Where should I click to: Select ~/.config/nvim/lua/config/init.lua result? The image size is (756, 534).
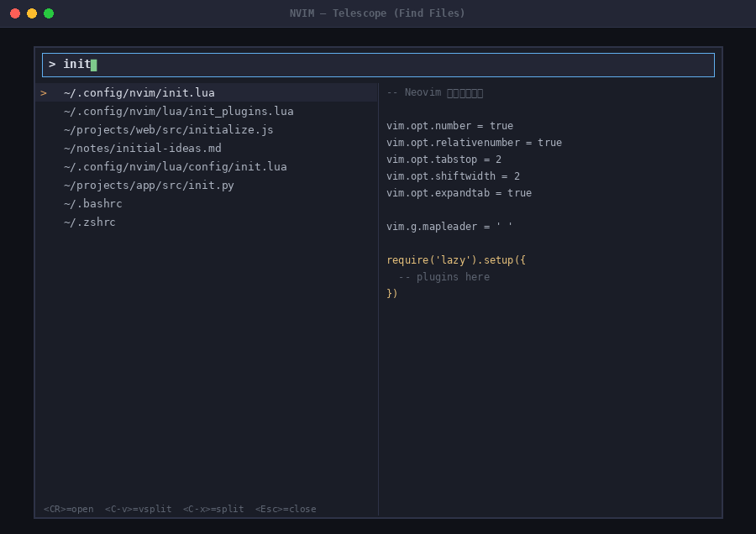tap(207, 167)
